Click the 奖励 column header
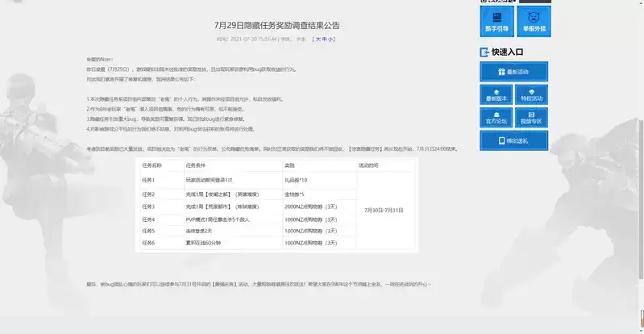 pos(289,165)
